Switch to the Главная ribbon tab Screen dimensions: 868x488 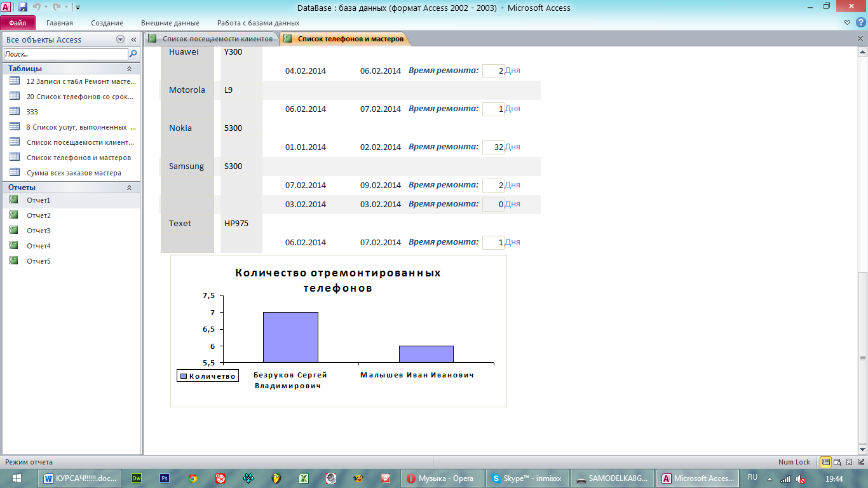[x=60, y=23]
